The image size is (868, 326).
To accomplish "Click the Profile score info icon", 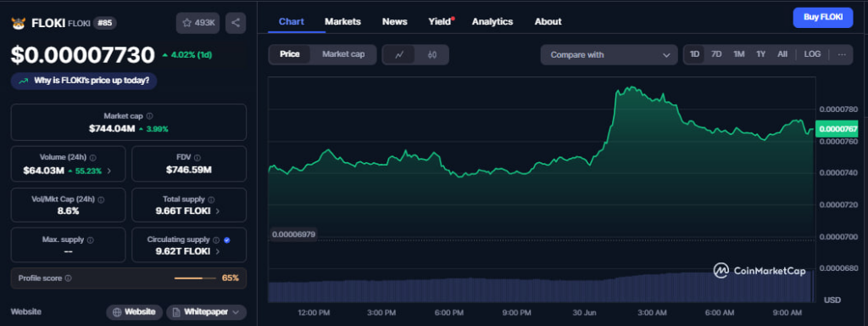I will [x=68, y=278].
